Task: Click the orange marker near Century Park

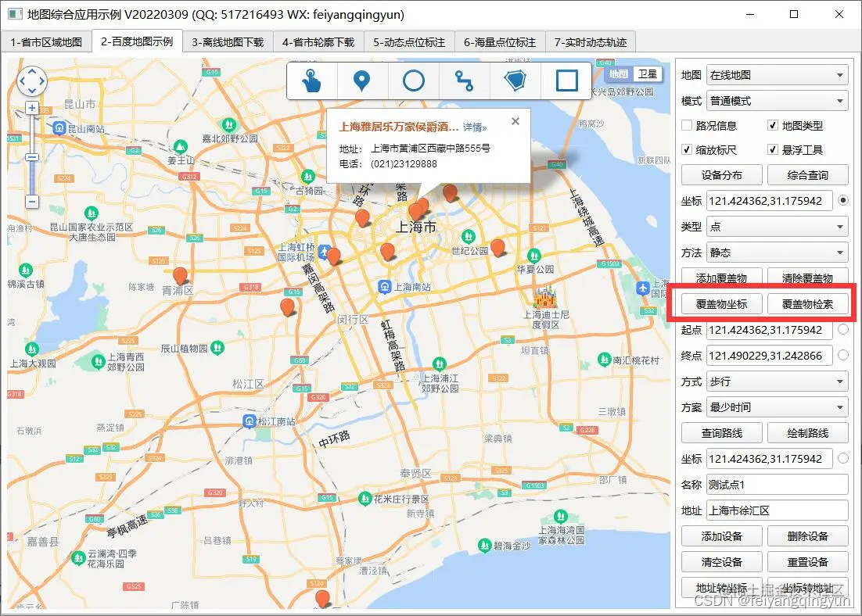Action: [x=498, y=248]
